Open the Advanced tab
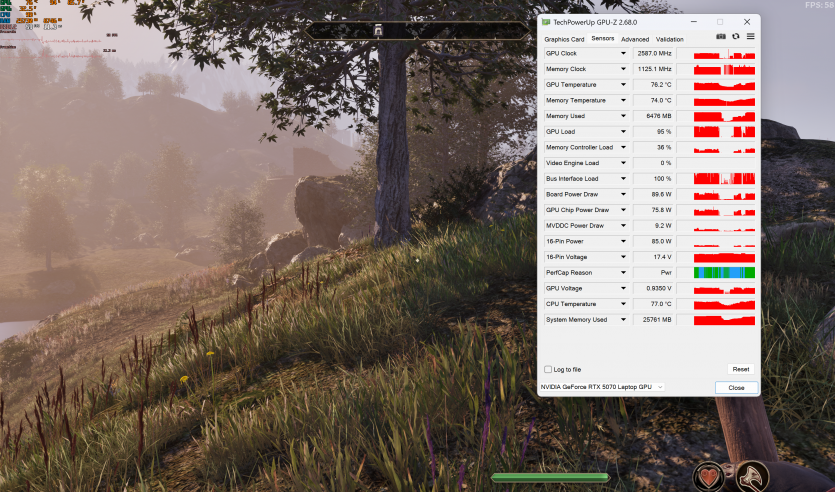835x492 pixels. click(x=634, y=39)
